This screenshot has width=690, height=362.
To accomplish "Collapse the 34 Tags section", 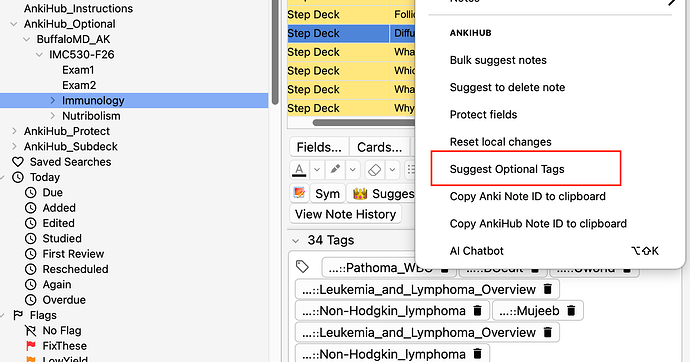I will tap(296, 241).
